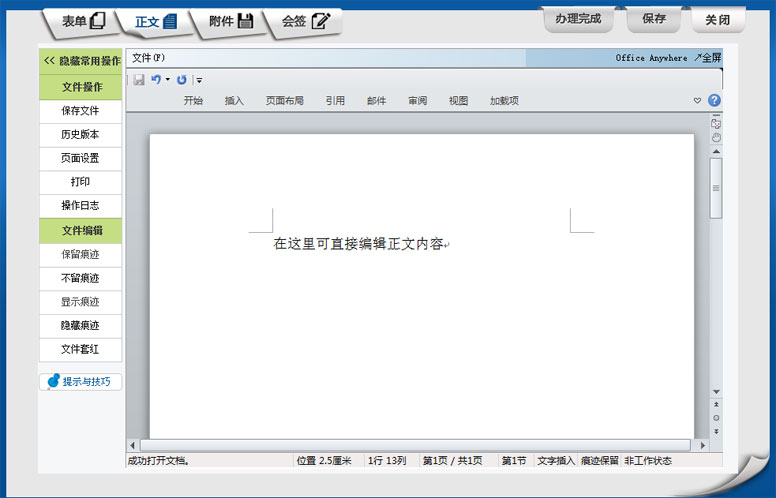Viewport: 776px width, 498px height.
Task: Click the vertical scrollbar up arrow
Action: pyautogui.click(x=716, y=151)
